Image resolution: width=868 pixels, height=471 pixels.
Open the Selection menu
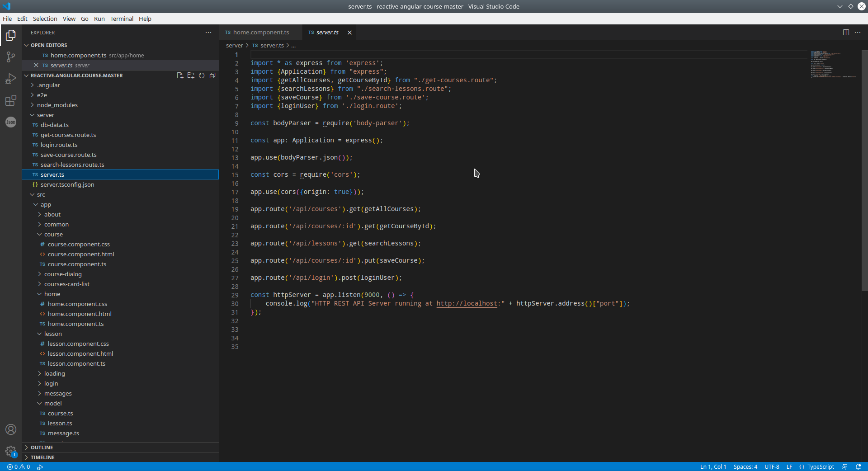[45, 19]
